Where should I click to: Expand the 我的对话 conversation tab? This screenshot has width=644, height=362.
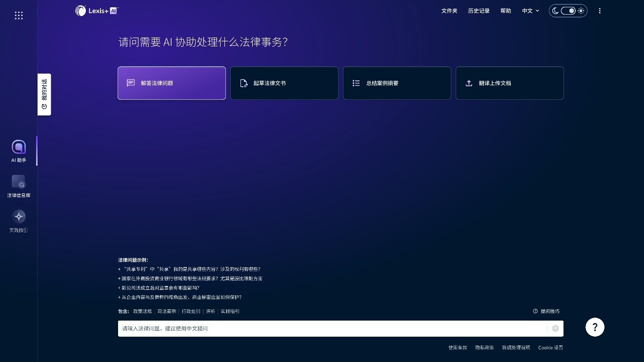tap(44, 94)
